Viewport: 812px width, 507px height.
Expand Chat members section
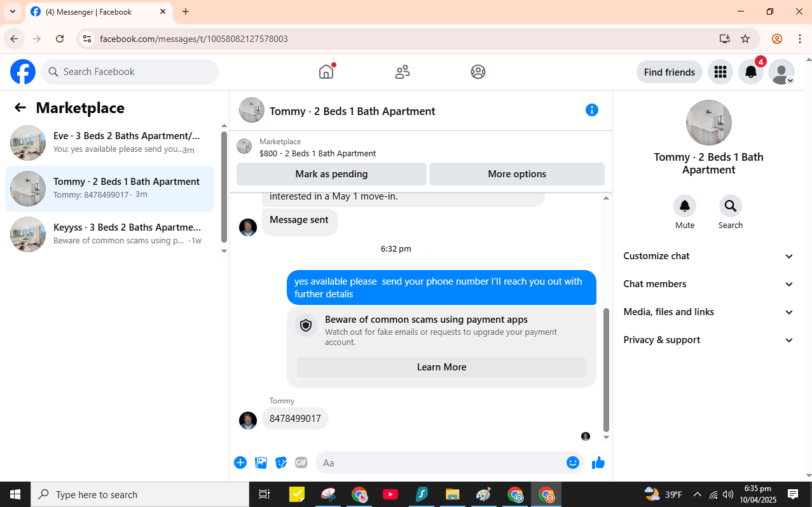tap(709, 284)
